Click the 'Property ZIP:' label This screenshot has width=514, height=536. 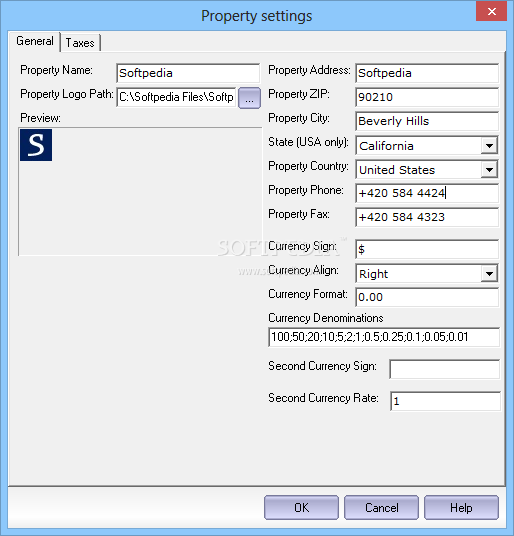299,94
